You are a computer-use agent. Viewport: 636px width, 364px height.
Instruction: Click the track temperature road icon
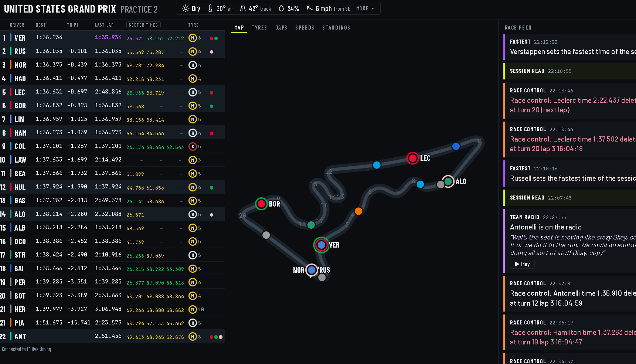coord(243,8)
